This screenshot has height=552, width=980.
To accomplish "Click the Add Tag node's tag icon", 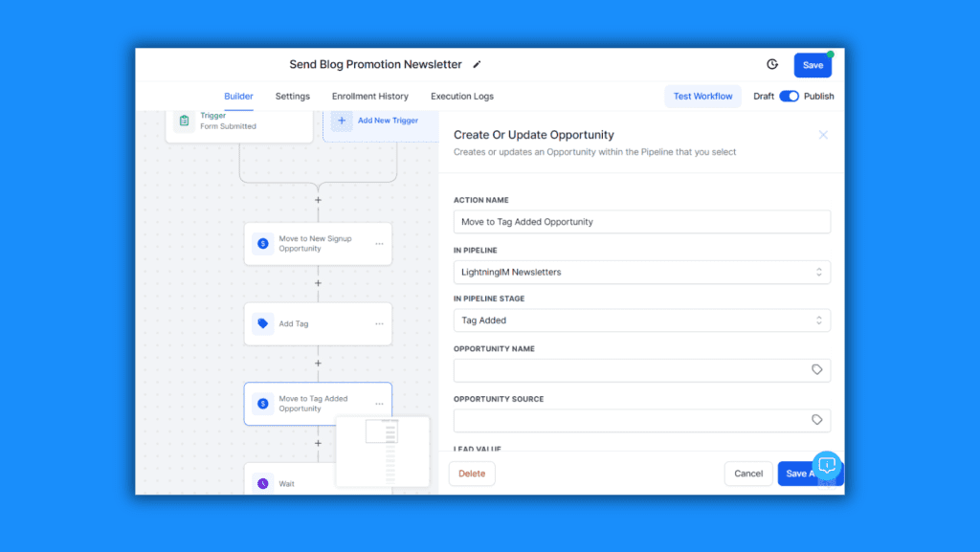I will pos(263,323).
